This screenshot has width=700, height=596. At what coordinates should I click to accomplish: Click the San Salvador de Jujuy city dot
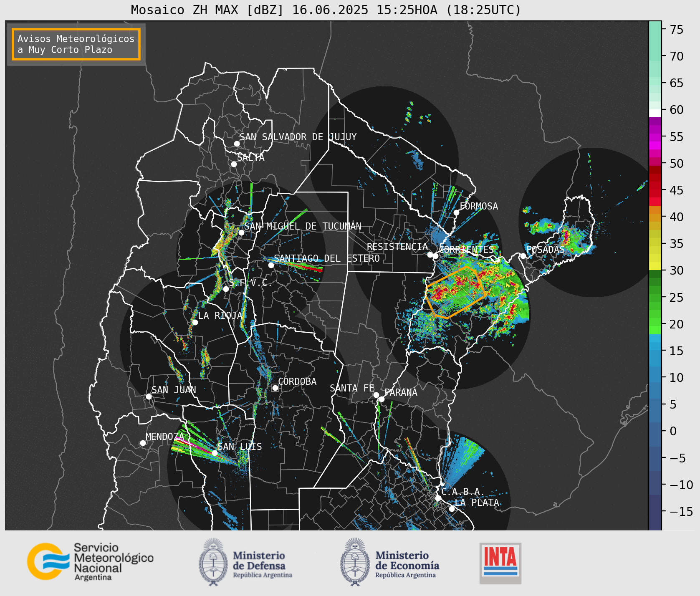click(x=237, y=144)
